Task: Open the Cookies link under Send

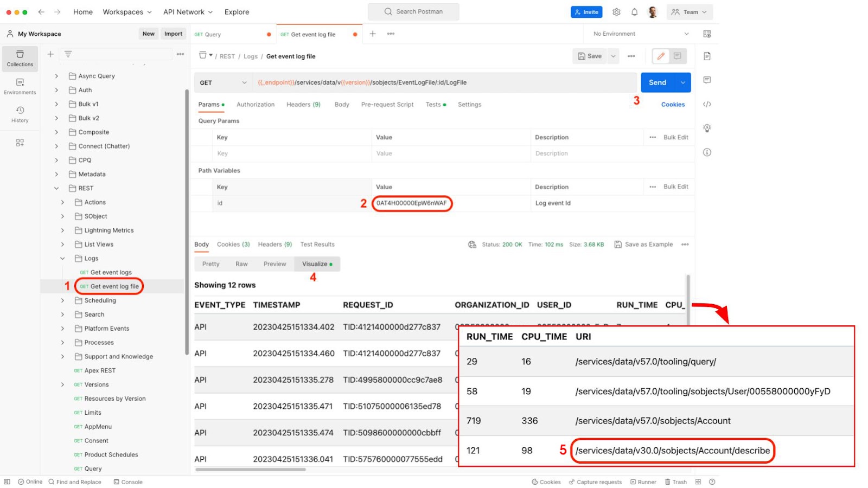Action: (x=673, y=105)
